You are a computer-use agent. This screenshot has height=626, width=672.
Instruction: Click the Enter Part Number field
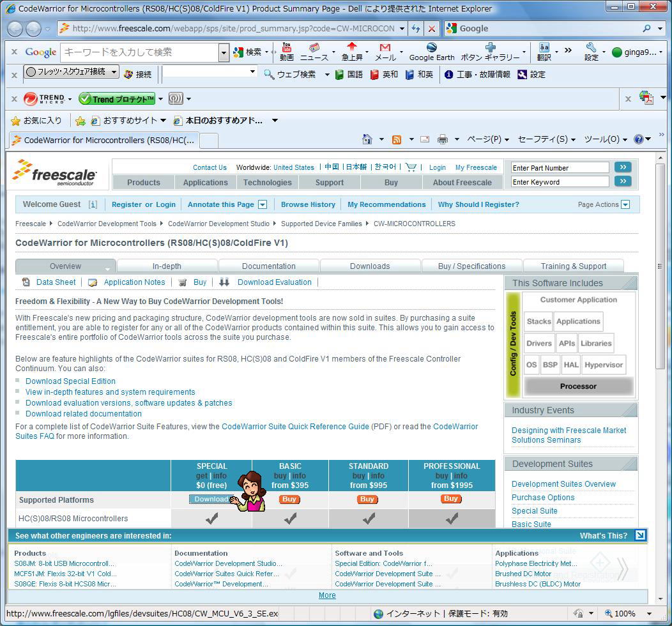click(560, 168)
